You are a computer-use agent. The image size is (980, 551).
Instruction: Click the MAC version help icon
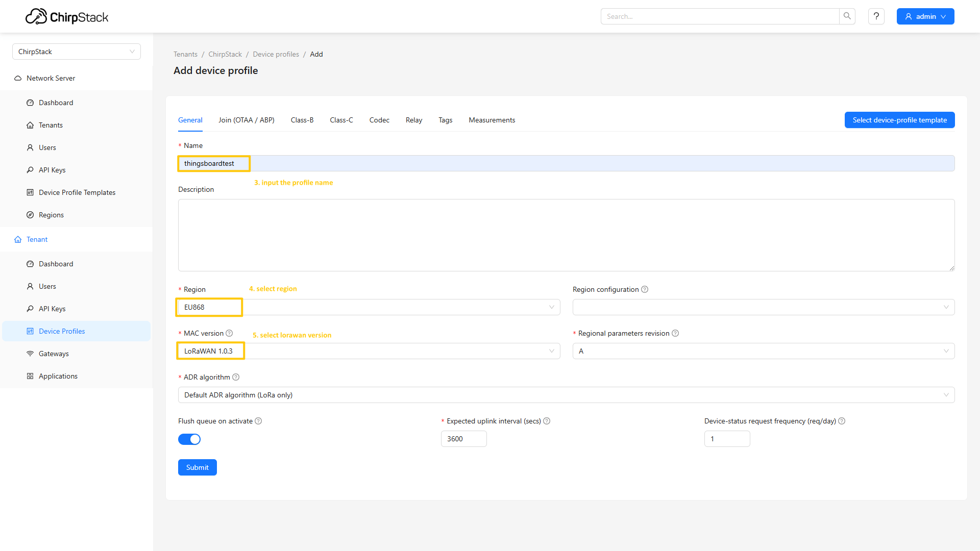point(229,333)
